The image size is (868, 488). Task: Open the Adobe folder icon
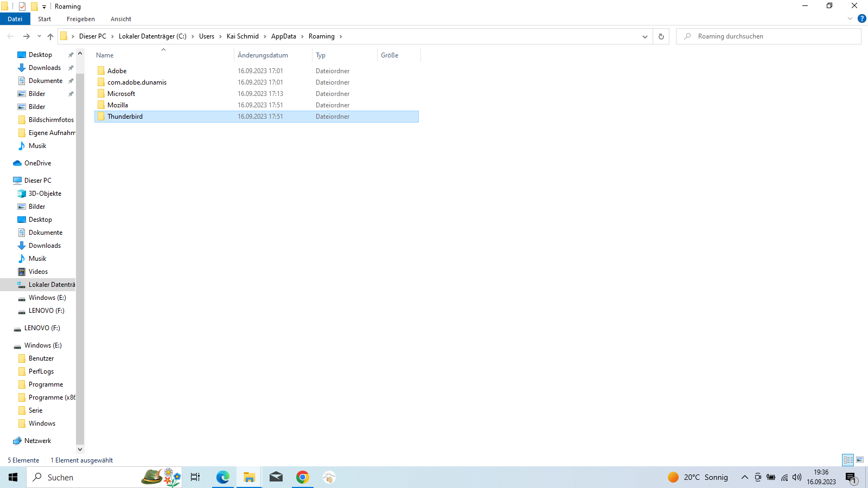pyautogui.click(x=101, y=71)
